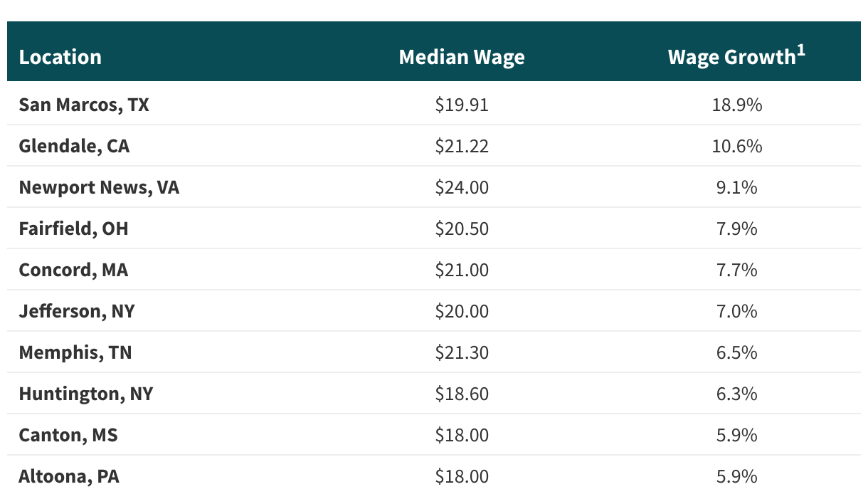Image resolution: width=868 pixels, height=504 pixels.
Task: Select the San Marcos, TX row label
Action: coord(84,105)
